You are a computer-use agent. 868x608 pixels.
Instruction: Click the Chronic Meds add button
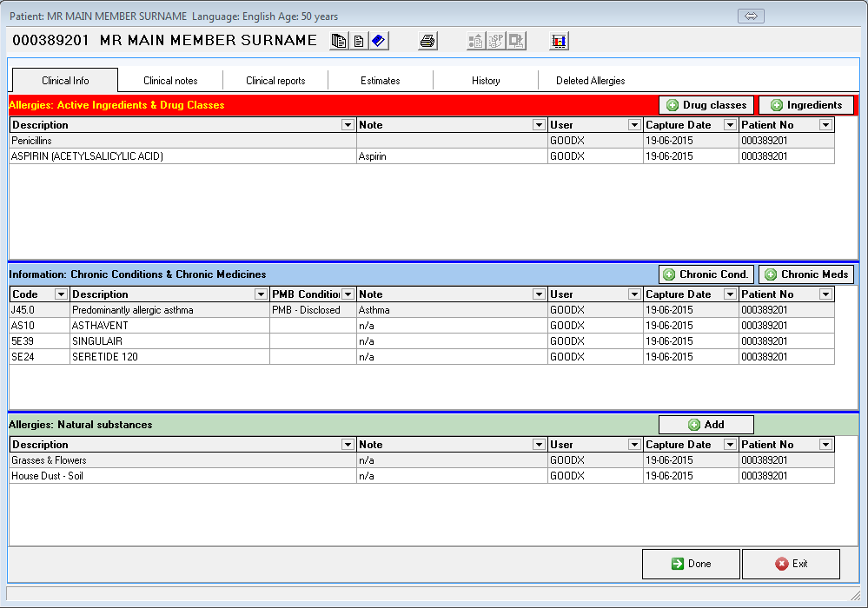tap(805, 274)
